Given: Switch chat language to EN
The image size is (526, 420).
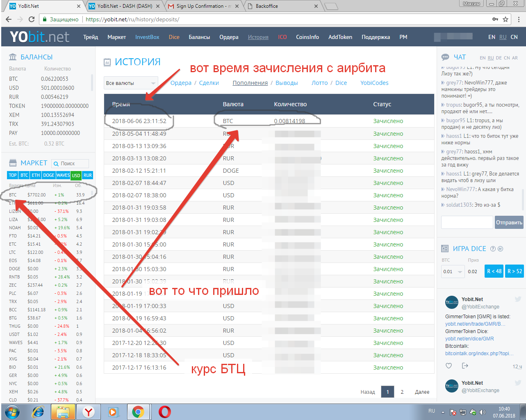Looking at the screenshot, I should point(483,58).
